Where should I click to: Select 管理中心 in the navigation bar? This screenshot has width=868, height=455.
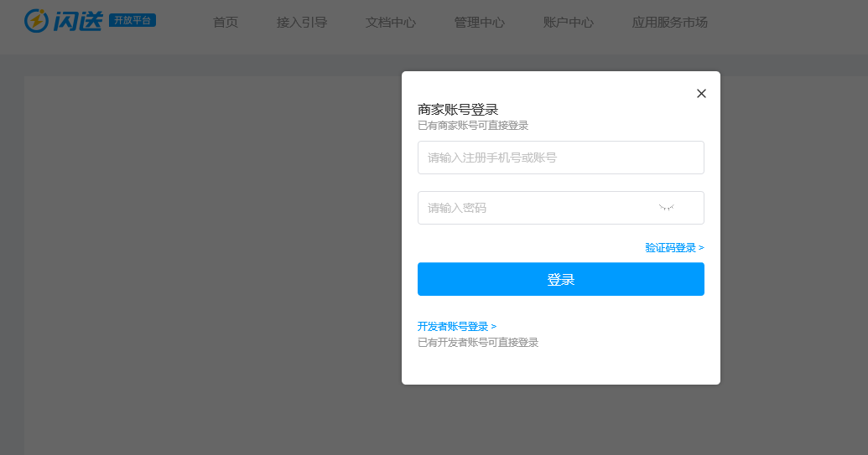tap(480, 23)
